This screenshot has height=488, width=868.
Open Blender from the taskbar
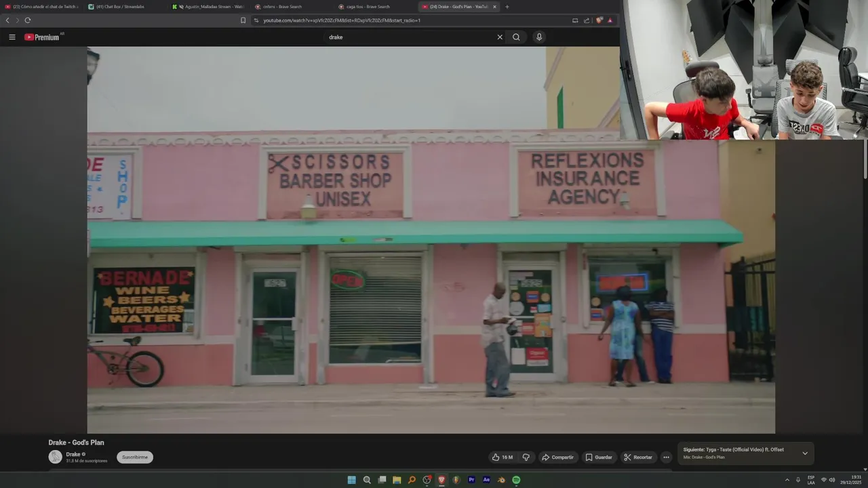[x=501, y=480]
